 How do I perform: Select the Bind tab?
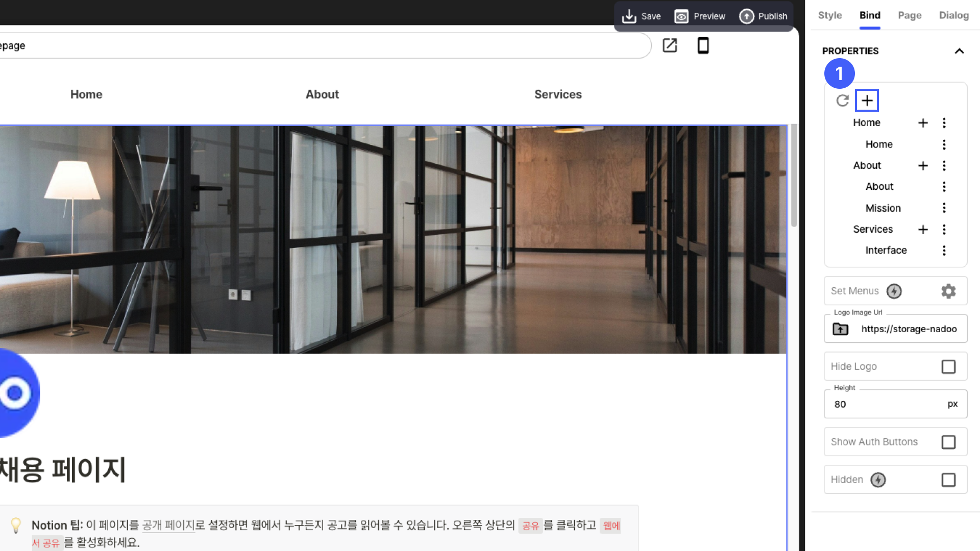click(870, 15)
